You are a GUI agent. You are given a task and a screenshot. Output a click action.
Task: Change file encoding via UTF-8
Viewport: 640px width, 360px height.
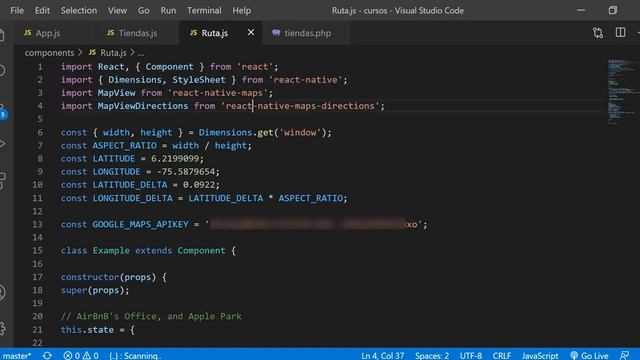coord(471,356)
